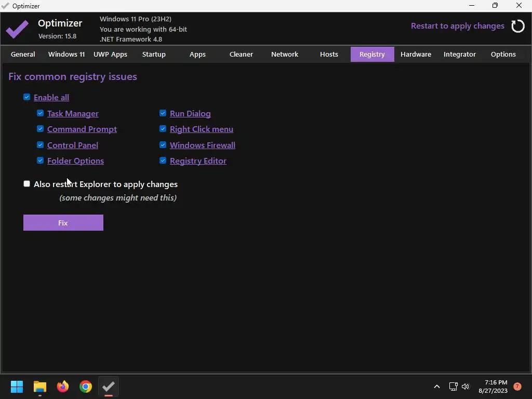This screenshot has width=532, height=399.
Task: Toggle the Folder Options checkbox
Action: (41, 161)
